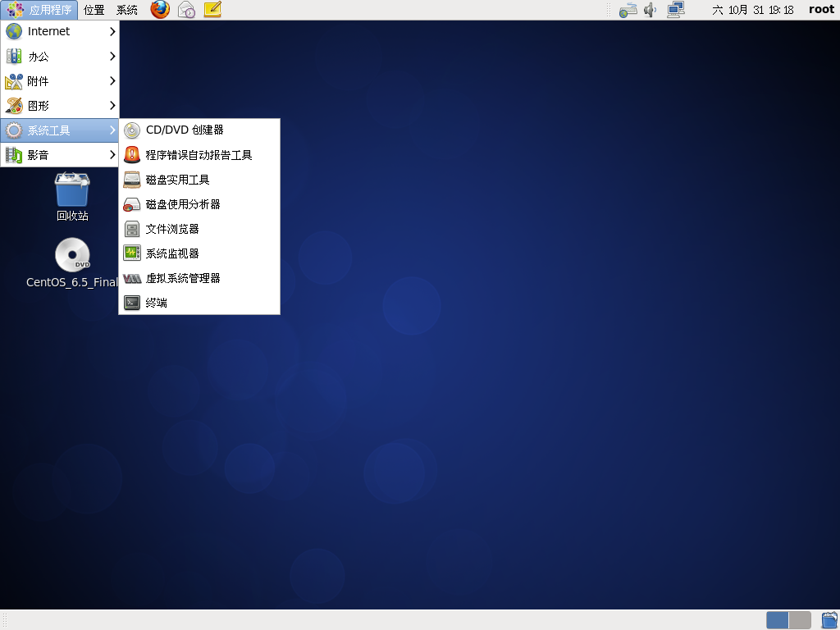Click the show desktop handle at bottom-left
The height and width of the screenshot is (630, 840).
coord(6,620)
